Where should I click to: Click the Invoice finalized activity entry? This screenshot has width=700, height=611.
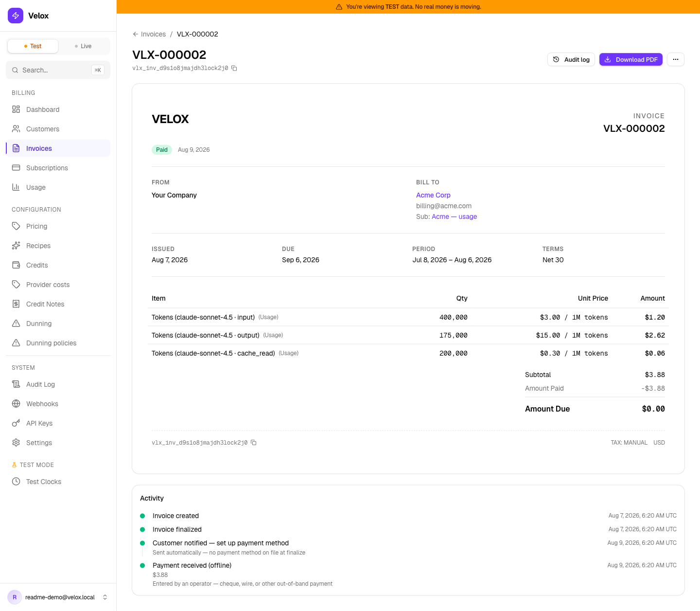point(408,529)
